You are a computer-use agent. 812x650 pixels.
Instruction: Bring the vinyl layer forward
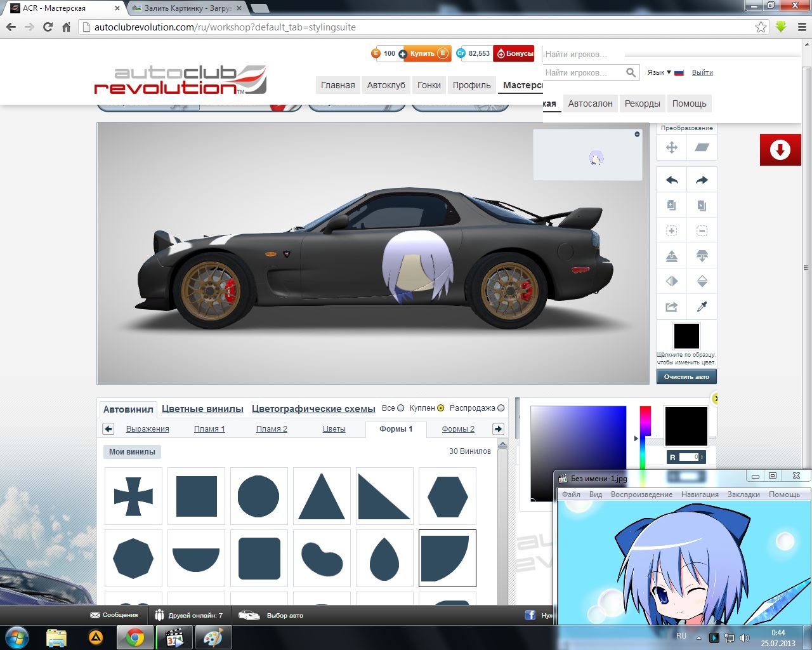click(x=672, y=256)
